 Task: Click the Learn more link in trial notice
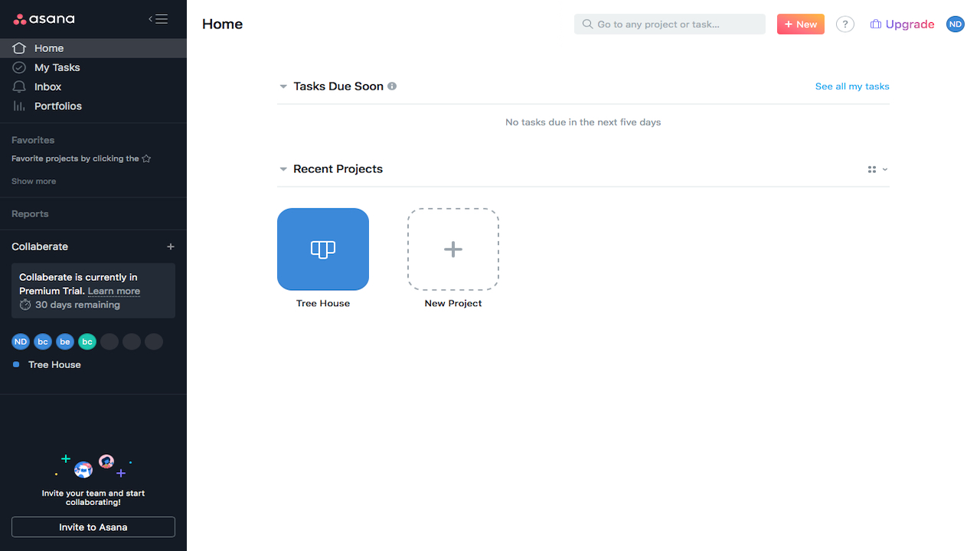tap(114, 291)
